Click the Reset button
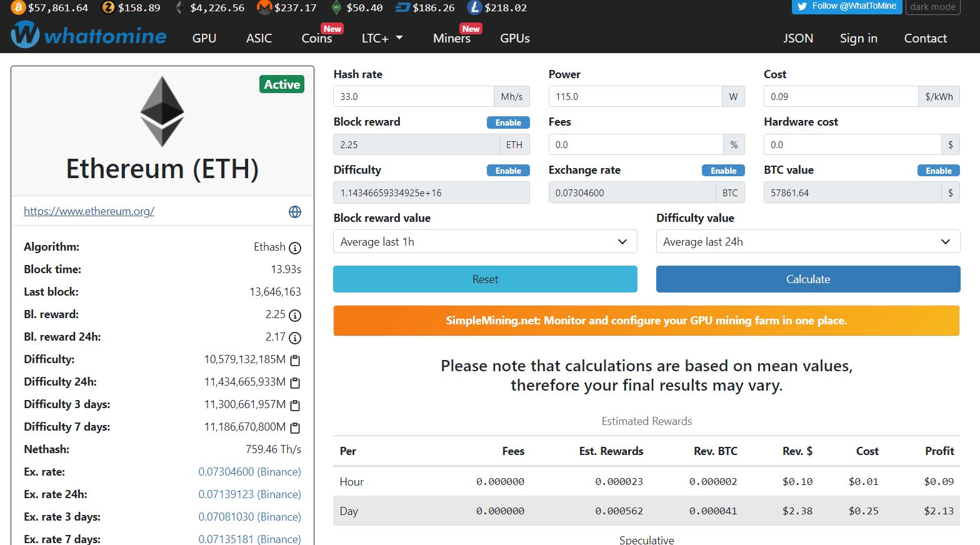 (485, 279)
